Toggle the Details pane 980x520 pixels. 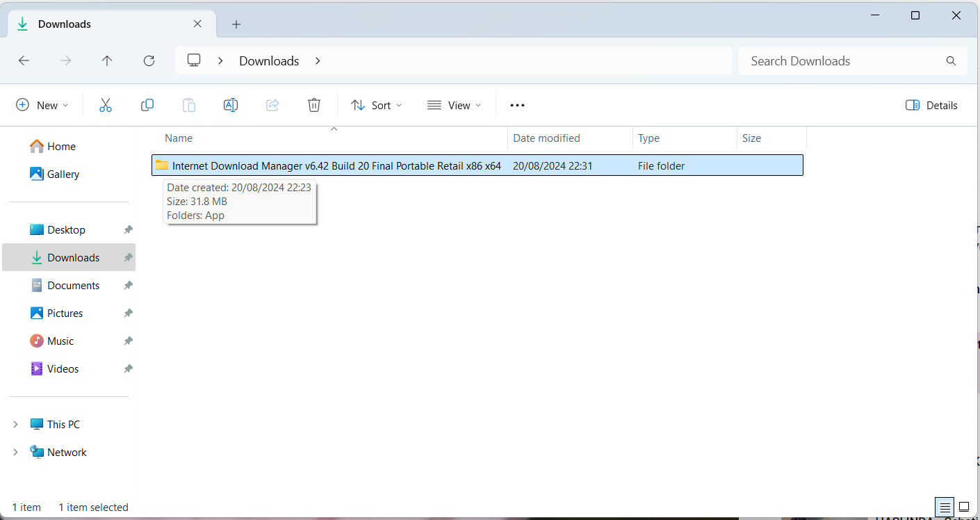click(x=931, y=105)
